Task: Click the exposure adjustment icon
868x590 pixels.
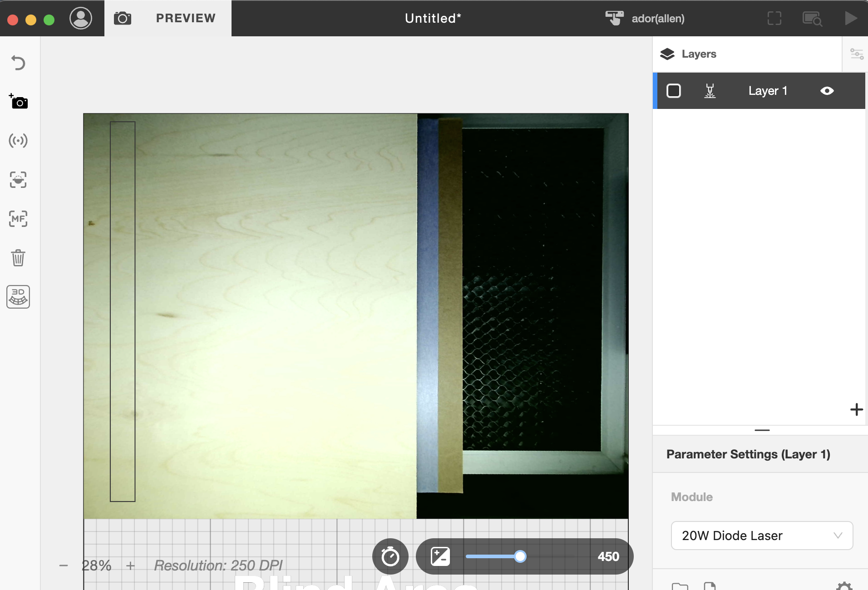Action: 440,556
